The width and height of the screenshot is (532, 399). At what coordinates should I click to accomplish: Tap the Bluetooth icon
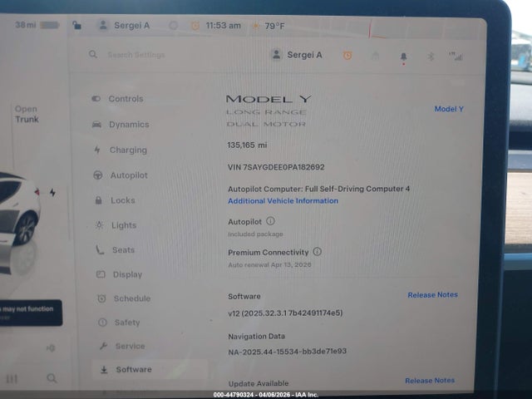coord(431,57)
